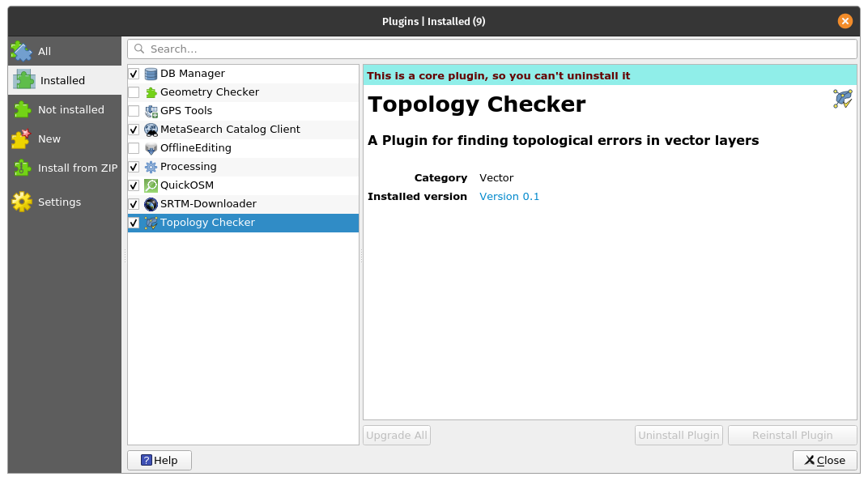
Task: Disable the DB Manager plugin checkbox
Action: pos(134,73)
